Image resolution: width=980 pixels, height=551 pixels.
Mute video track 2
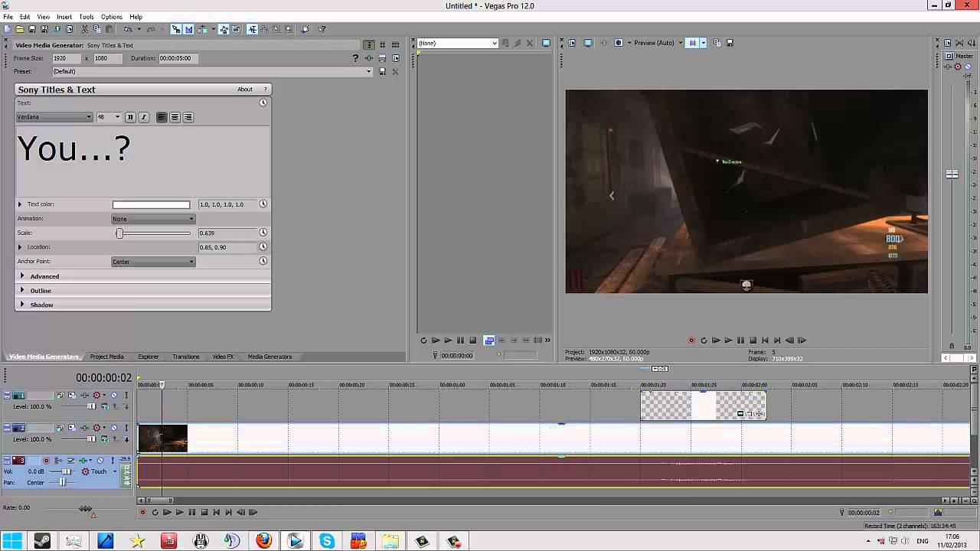(x=114, y=428)
